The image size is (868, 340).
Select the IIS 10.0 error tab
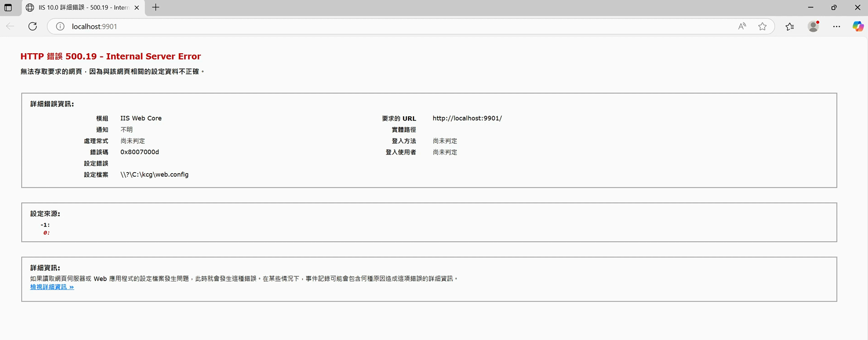pos(82,8)
